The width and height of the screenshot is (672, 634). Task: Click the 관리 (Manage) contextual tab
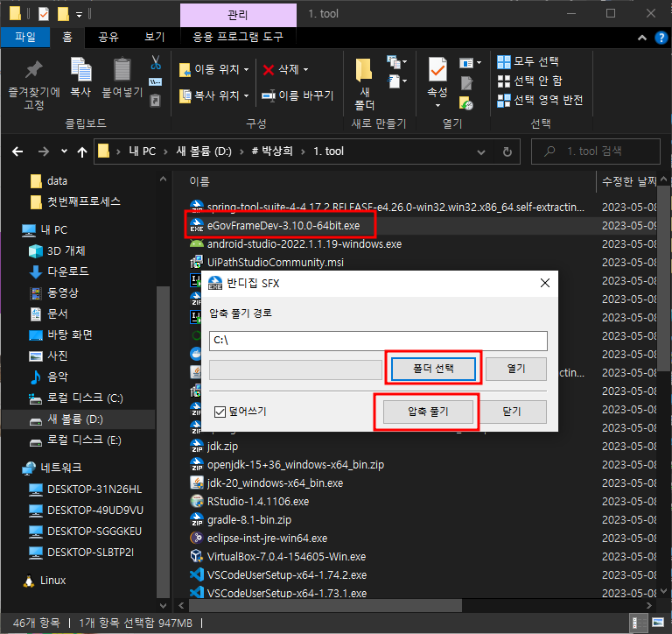pos(238,15)
